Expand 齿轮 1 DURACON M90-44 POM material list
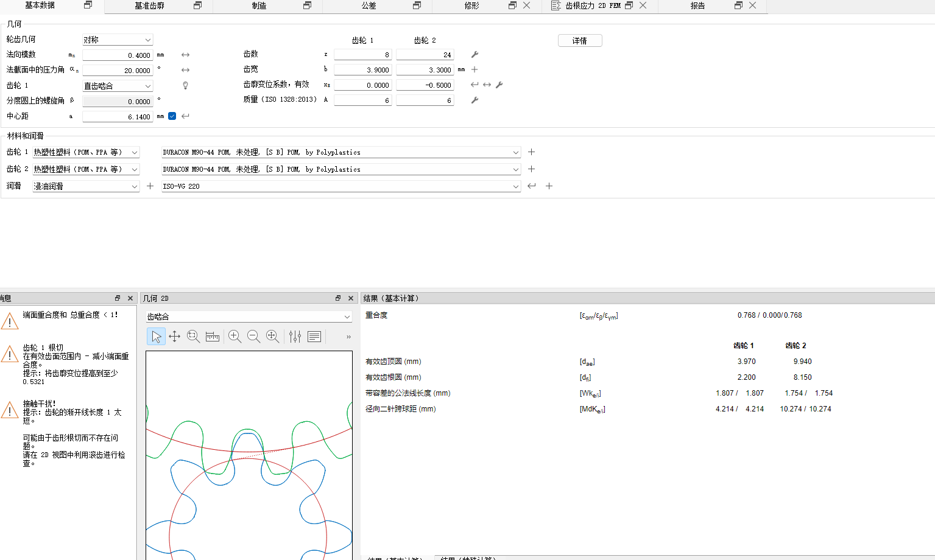Image resolution: width=935 pixels, height=560 pixels. click(341, 152)
